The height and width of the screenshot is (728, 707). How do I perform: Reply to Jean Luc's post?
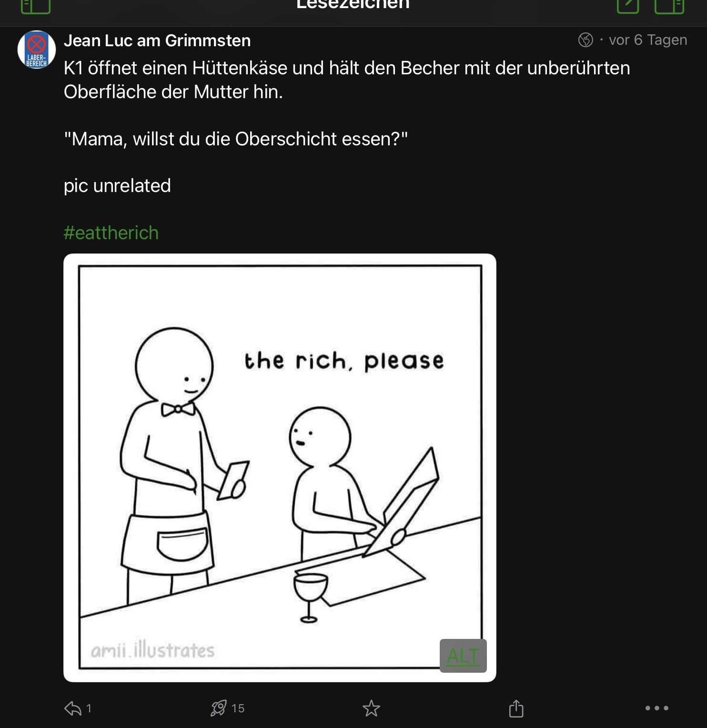tap(73, 708)
